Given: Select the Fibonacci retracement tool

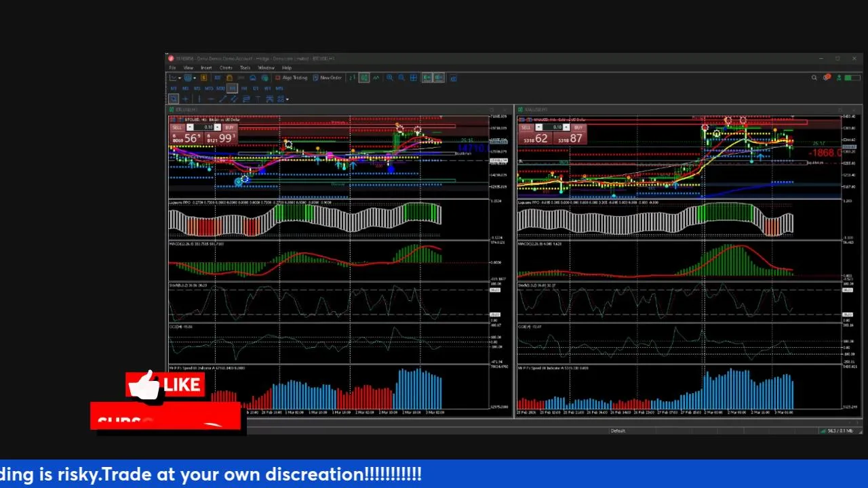Looking at the screenshot, I should [246, 99].
